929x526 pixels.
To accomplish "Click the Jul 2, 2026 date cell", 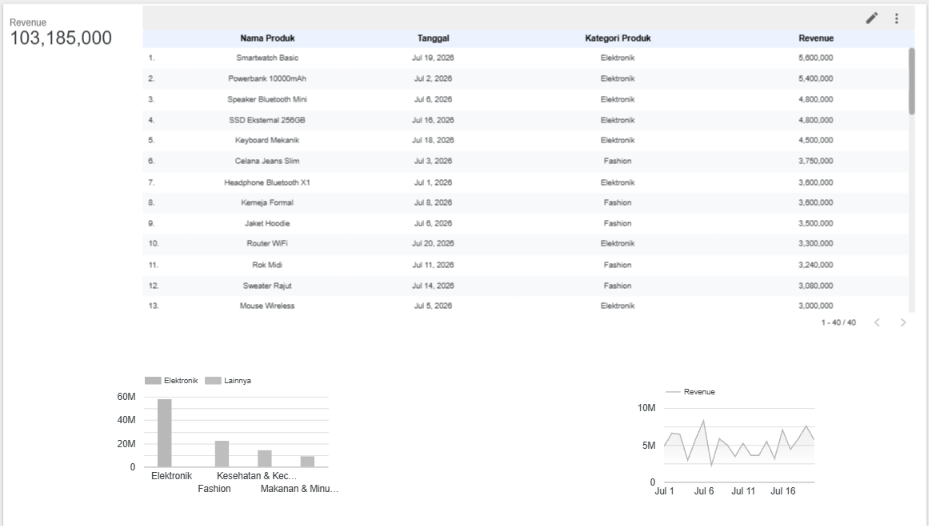I will coord(433,78).
